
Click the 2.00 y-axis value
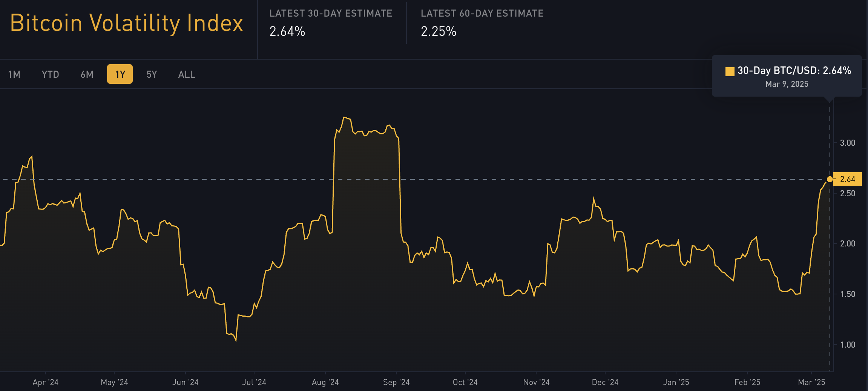point(848,243)
